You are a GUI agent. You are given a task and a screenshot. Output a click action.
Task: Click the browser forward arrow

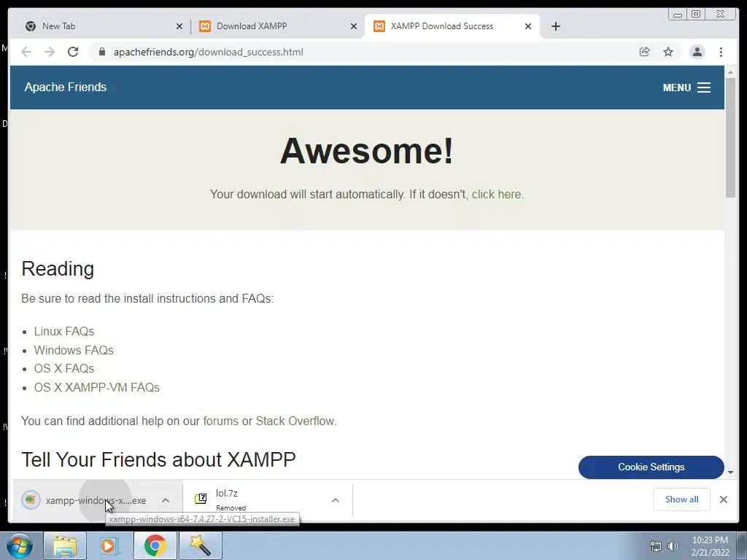pos(50,52)
